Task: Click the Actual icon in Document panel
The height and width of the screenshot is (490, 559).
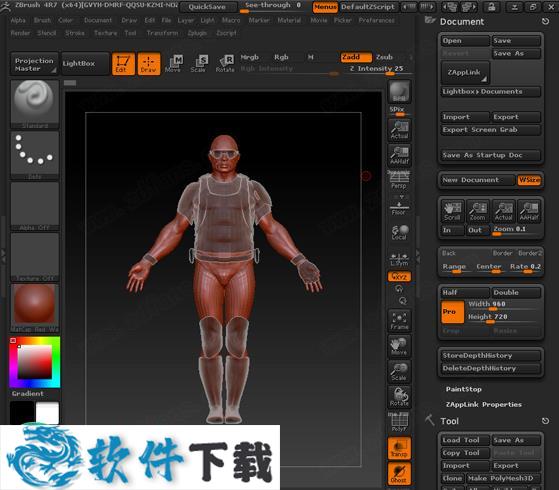Action: tap(503, 211)
